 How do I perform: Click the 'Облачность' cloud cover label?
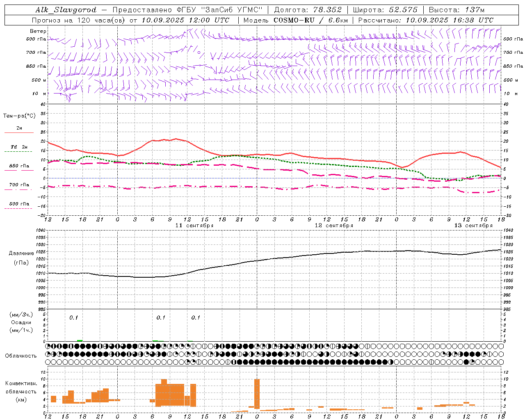coord(21,356)
